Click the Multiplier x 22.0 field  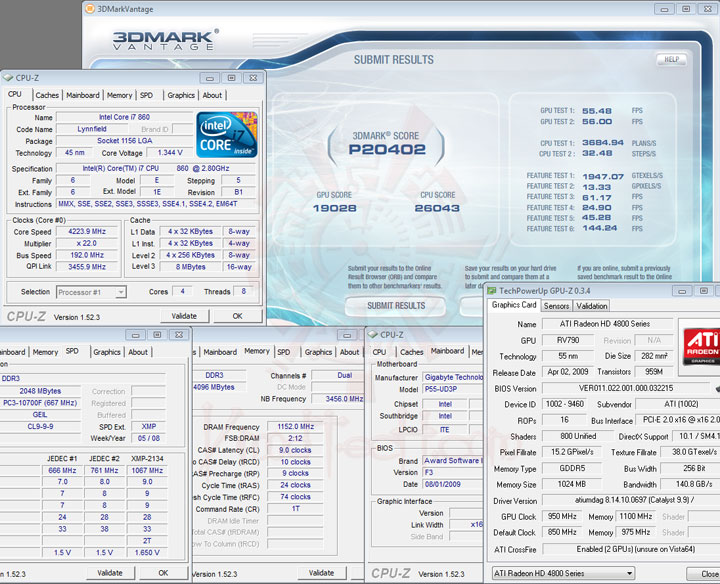click(87, 243)
